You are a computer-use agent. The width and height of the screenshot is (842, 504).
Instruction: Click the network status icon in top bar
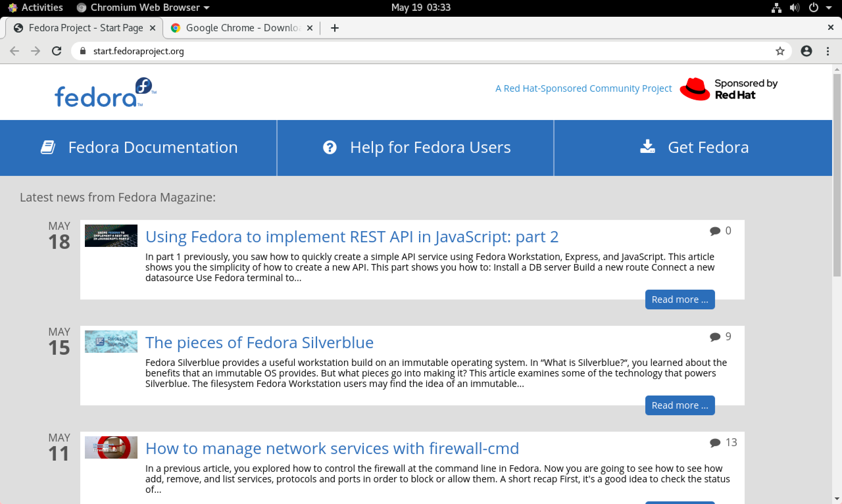point(776,8)
